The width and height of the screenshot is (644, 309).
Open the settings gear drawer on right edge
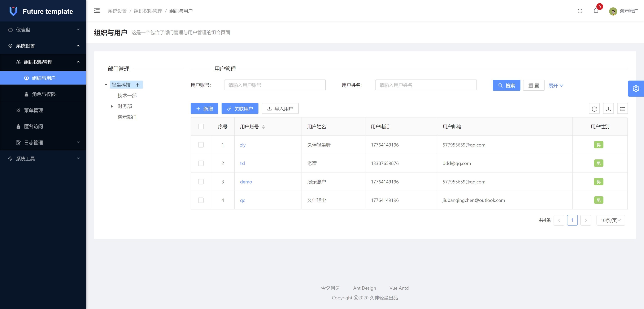(x=636, y=89)
